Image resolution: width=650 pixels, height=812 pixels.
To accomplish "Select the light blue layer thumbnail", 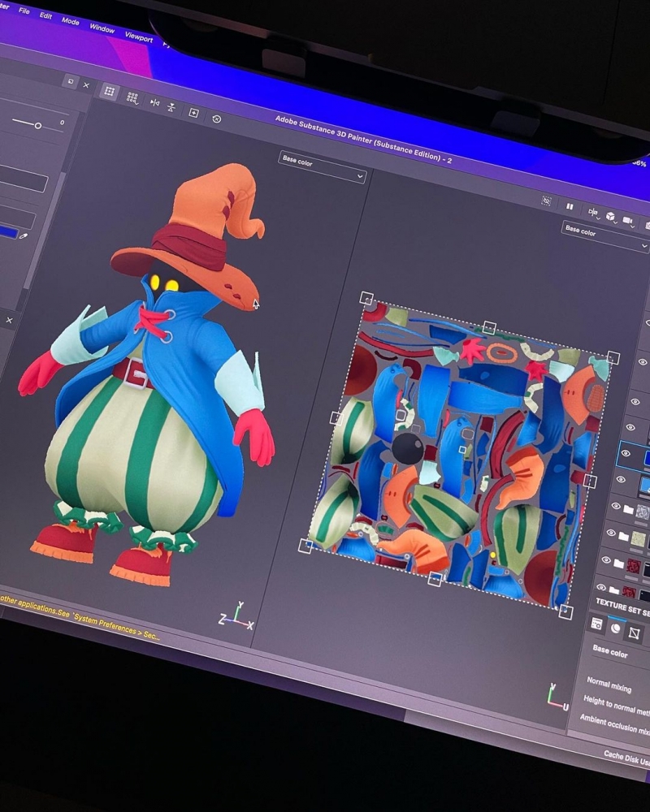I will pyautogui.click(x=644, y=486).
